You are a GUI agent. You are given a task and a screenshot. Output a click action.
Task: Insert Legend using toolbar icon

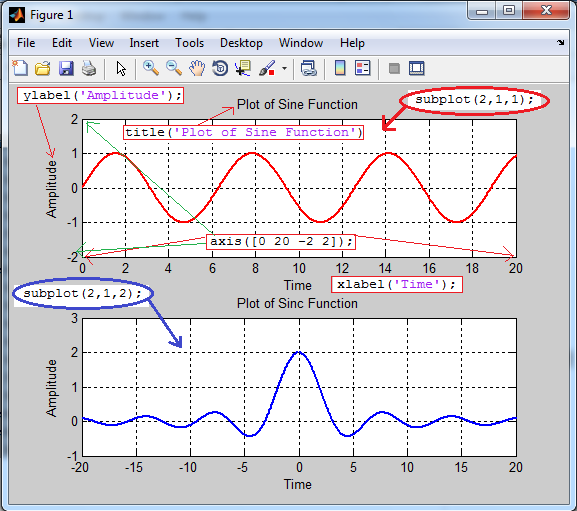363,68
